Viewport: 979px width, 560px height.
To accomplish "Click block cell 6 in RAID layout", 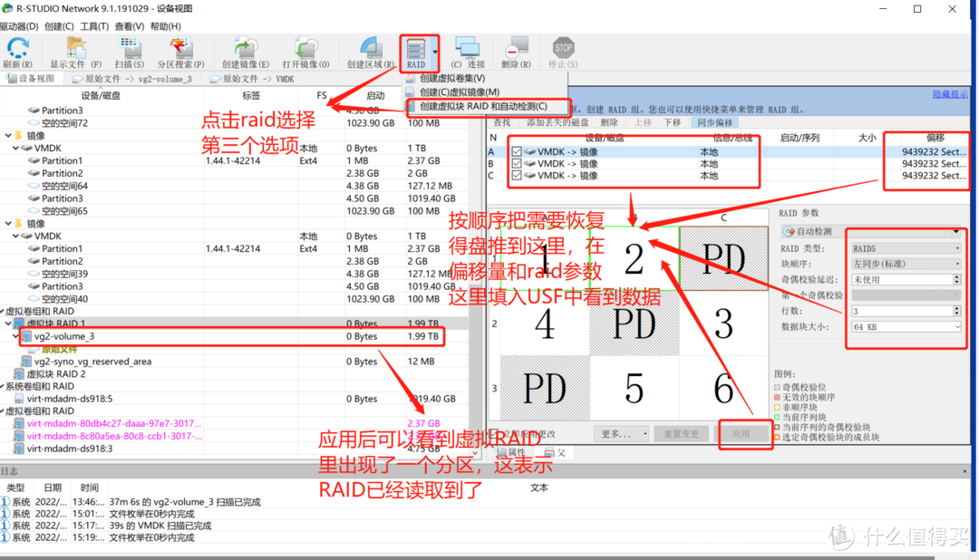I will (723, 388).
